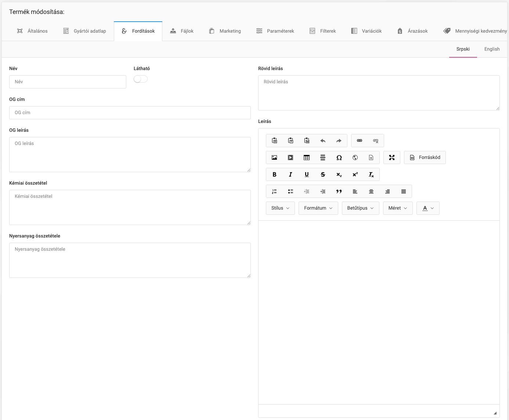
Task: Center align text in the editor
Action: tap(371, 191)
